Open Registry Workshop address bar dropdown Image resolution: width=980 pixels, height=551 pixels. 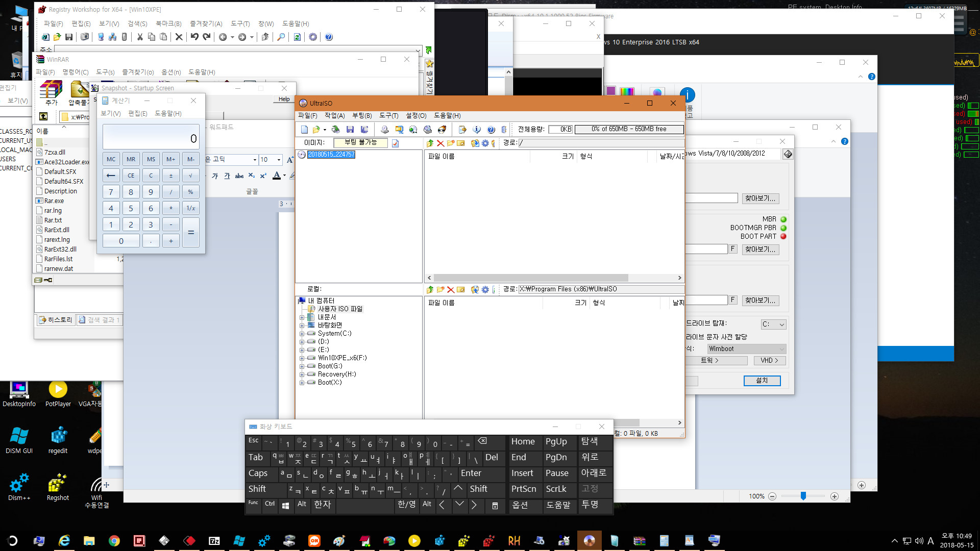pos(418,50)
